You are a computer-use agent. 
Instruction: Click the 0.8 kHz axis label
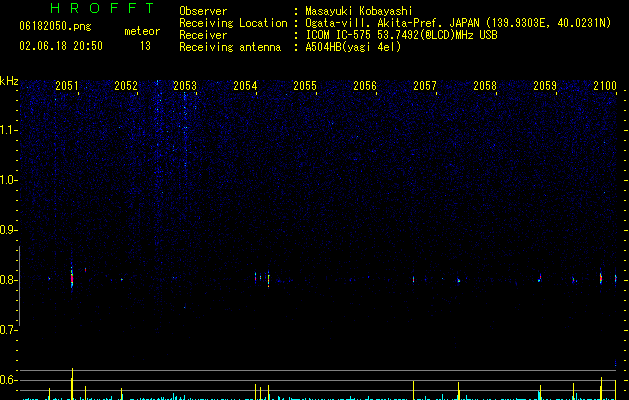[x=9, y=280]
